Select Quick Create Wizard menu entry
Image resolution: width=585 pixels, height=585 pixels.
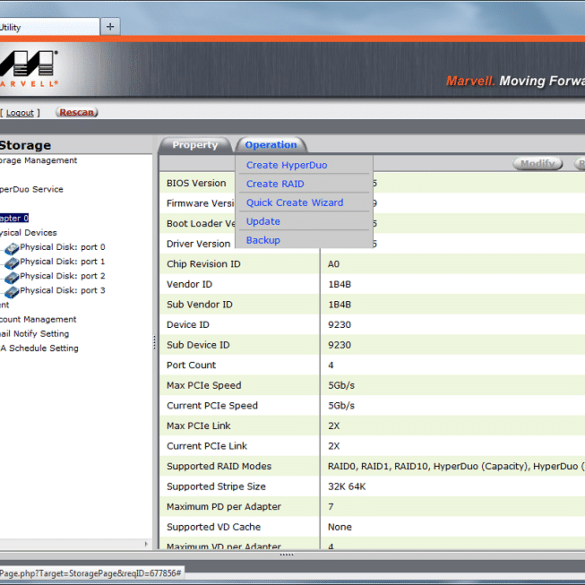pyautogui.click(x=294, y=203)
